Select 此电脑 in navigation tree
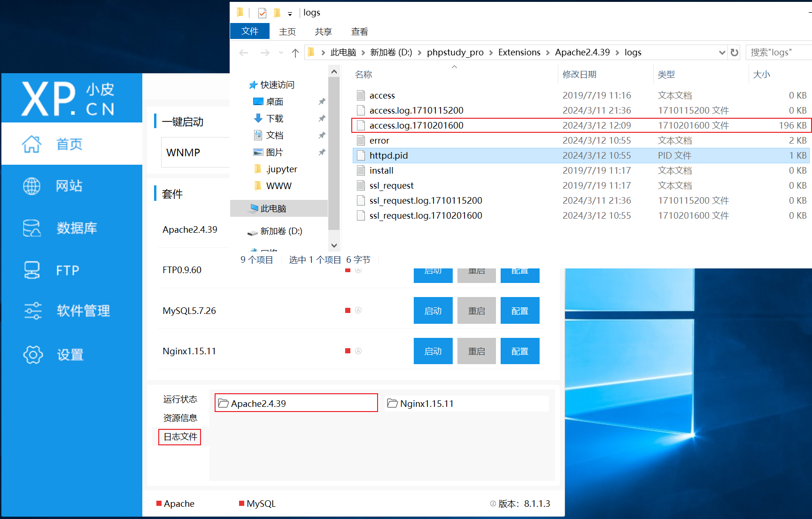Image resolution: width=812 pixels, height=519 pixels. (279, 208)
